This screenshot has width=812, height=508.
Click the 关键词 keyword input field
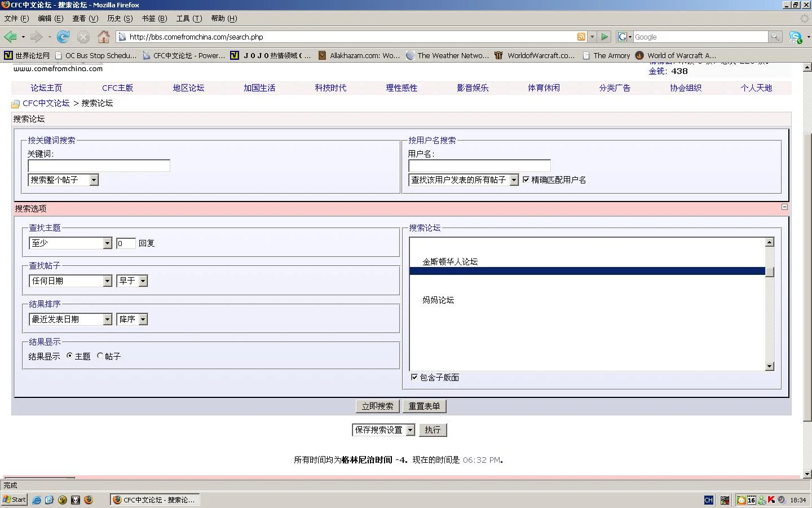99,165
